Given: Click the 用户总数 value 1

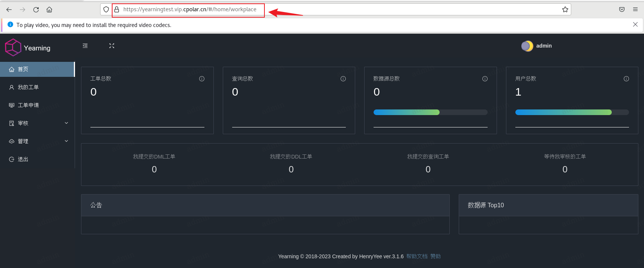Looking at the screenshot, I should coord(518,92).
